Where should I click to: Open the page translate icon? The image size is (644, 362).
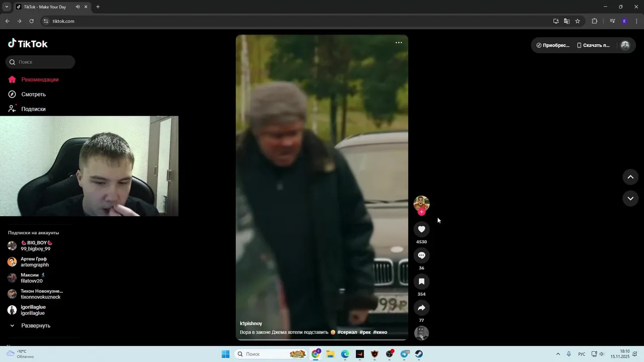[x=567, y=21]
